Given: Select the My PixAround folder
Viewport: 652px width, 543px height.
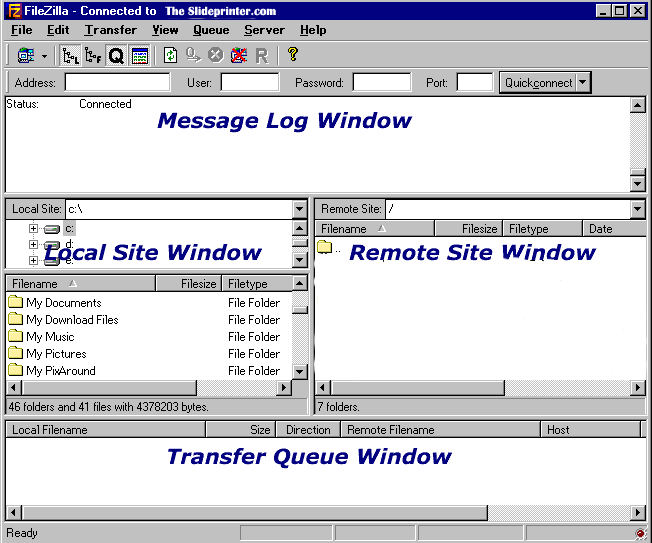Looking at the screenshot, I should (61, 371).
